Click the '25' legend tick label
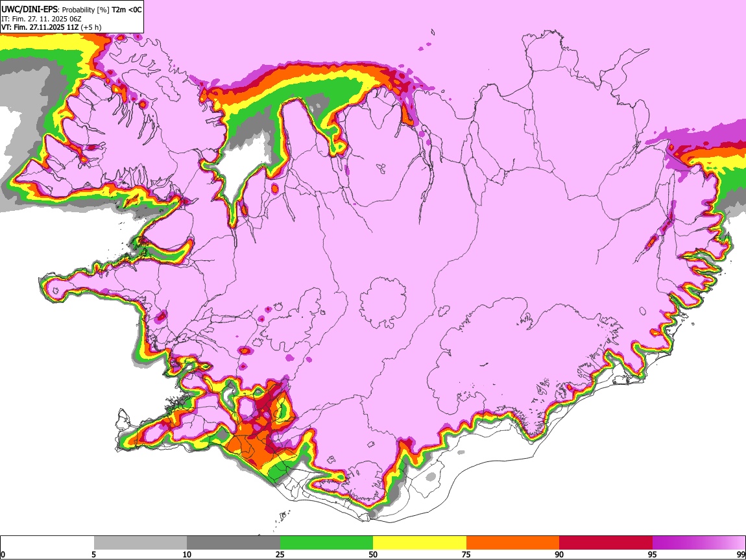 pos(280,555)
